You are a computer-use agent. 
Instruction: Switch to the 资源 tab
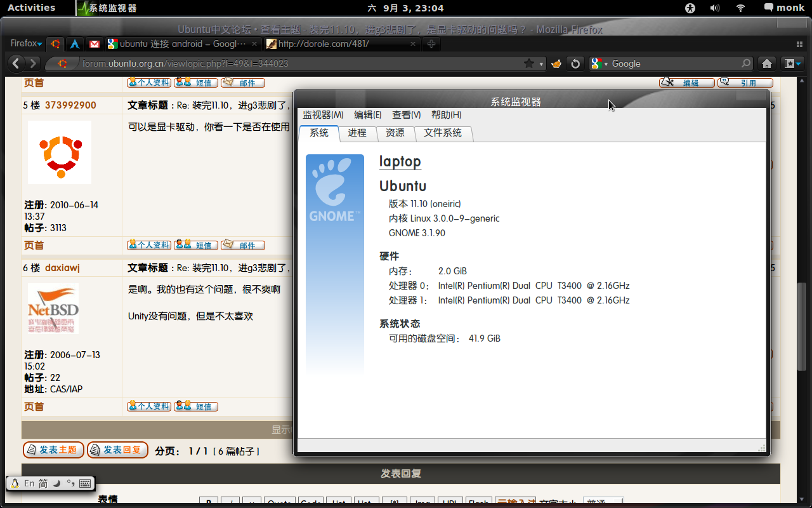point(395,133)
